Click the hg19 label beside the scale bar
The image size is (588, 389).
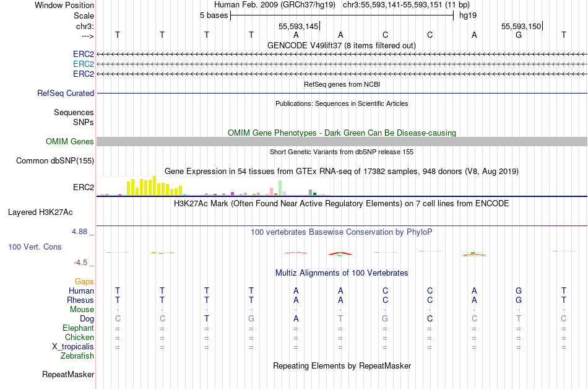point(468,15)
